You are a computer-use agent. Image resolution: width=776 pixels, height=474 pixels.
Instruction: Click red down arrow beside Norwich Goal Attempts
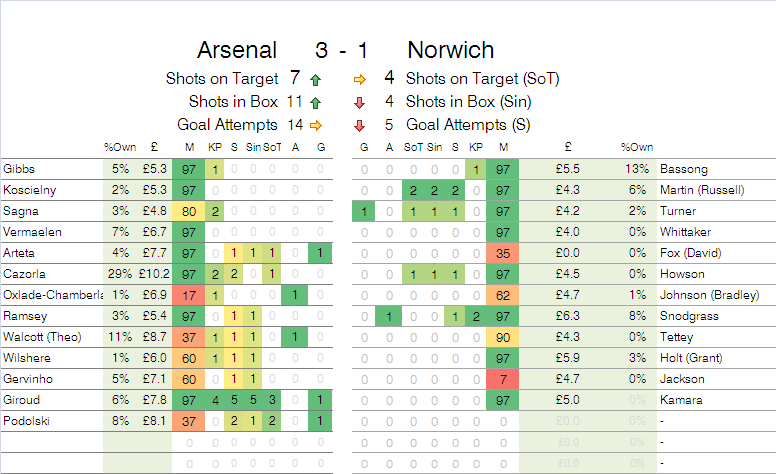360,126
